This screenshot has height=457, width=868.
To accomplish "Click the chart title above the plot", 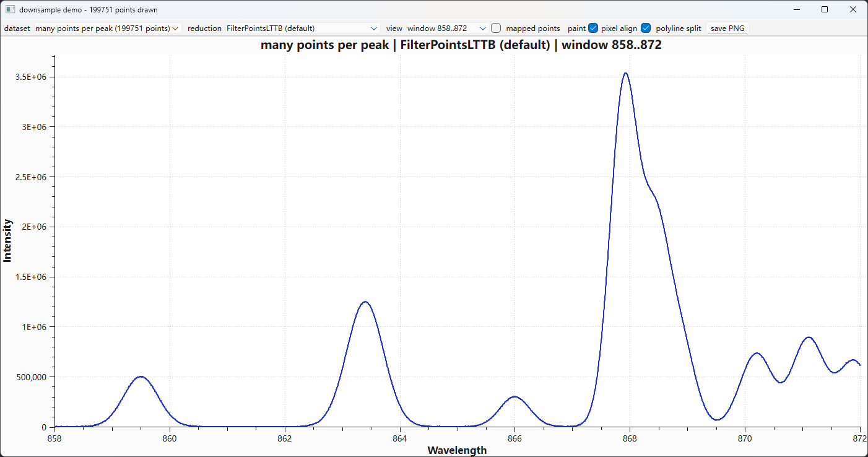I will pyautogui.click(x=461, y=45).
